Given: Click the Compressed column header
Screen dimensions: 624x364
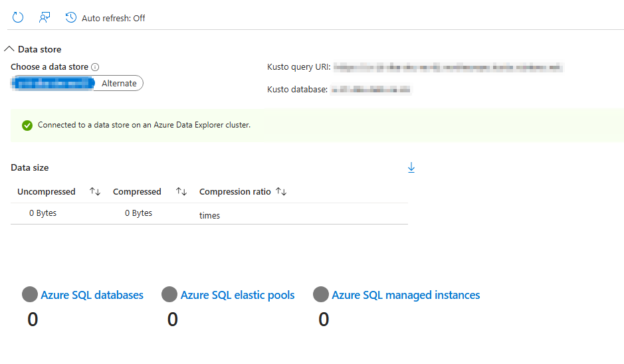Looking at the screenshot, I should coord(137,192).
